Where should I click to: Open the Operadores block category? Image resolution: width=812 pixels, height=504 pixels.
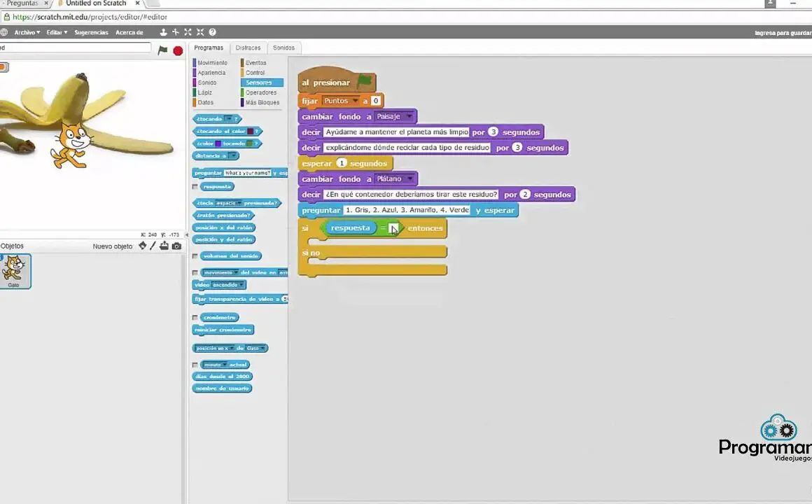pos(260,92)
